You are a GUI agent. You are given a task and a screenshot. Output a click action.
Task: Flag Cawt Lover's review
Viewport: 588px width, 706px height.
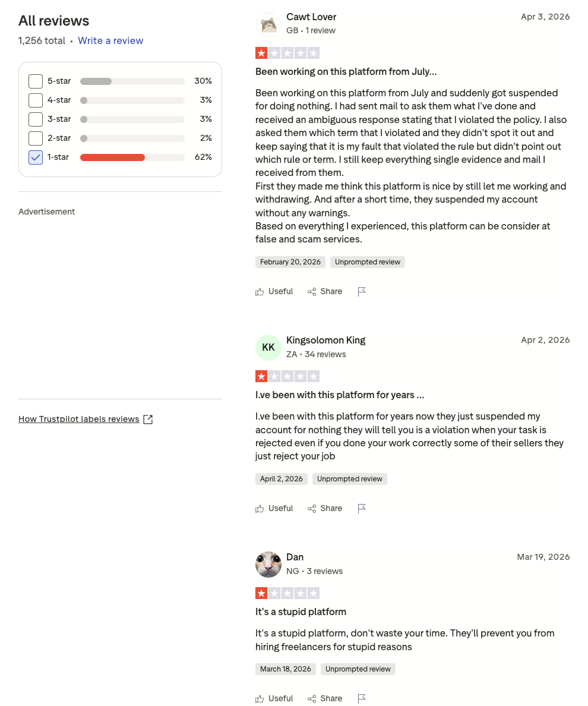pyautogui.click(x=362, y=291)
